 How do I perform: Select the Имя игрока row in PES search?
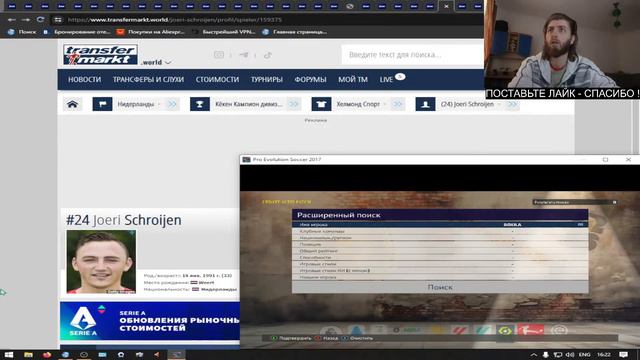(440, 224)
